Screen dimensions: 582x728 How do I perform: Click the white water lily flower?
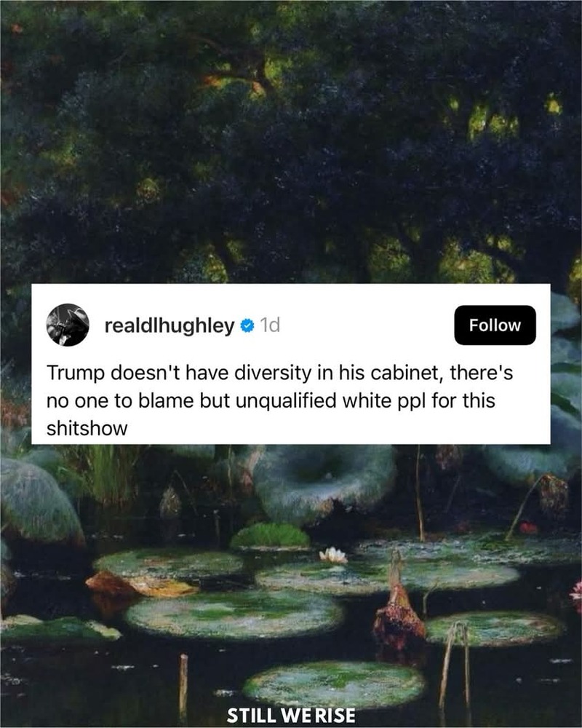333,554
